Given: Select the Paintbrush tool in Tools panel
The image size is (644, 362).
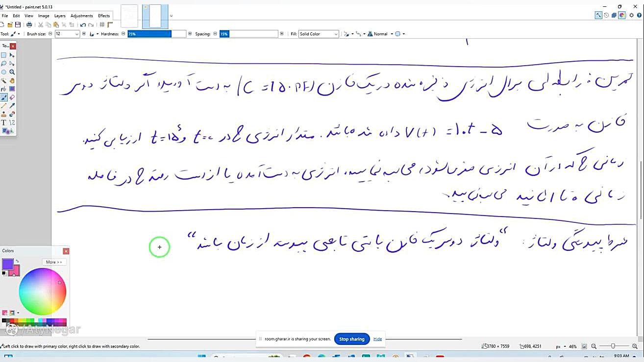Looking at the screenshot, I should [4, 97].
